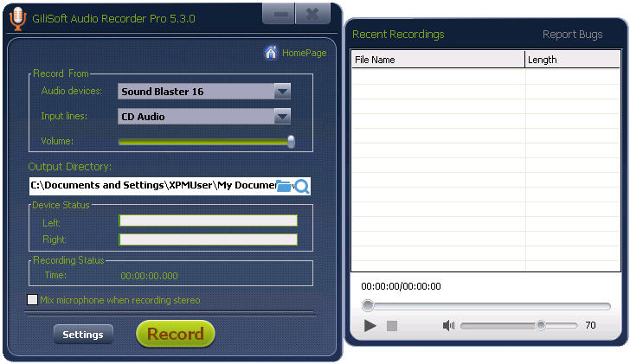Click the 00:00:00.000 recording time value
The image size is (630, 364).
[x=149, y=276]
